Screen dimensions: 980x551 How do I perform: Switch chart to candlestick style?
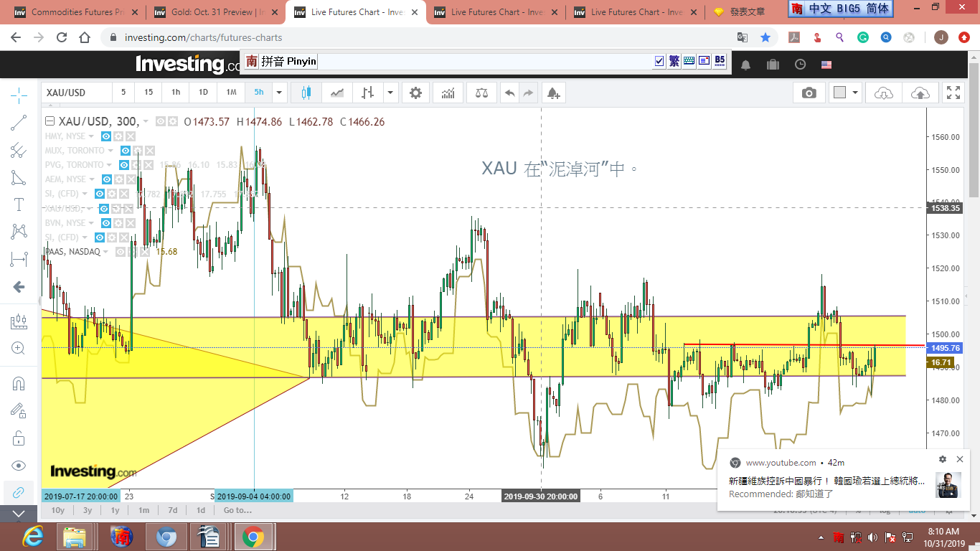[307, 93]
